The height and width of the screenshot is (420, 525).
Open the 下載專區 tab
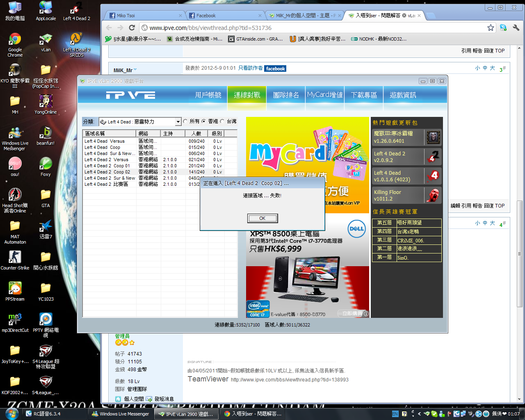[364, 95]
